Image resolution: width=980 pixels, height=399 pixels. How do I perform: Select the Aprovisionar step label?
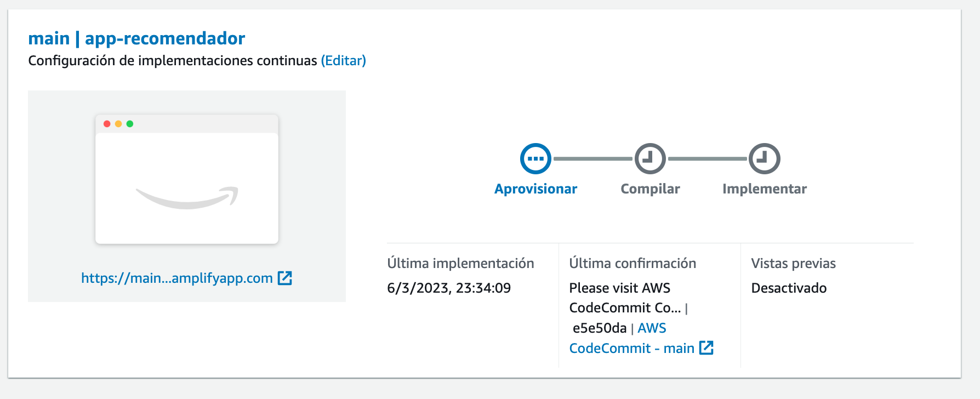(535, 189)
